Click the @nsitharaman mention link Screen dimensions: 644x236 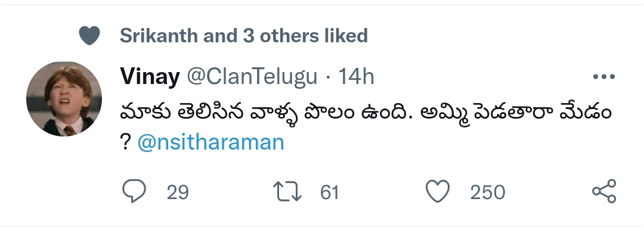pos(210,142)
